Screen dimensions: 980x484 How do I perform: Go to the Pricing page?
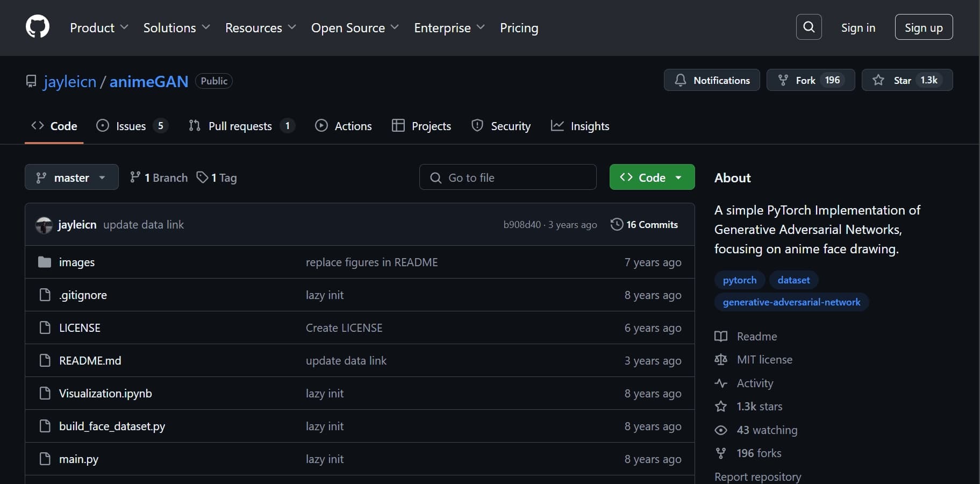pyautogui.click(x=519, y=27)
